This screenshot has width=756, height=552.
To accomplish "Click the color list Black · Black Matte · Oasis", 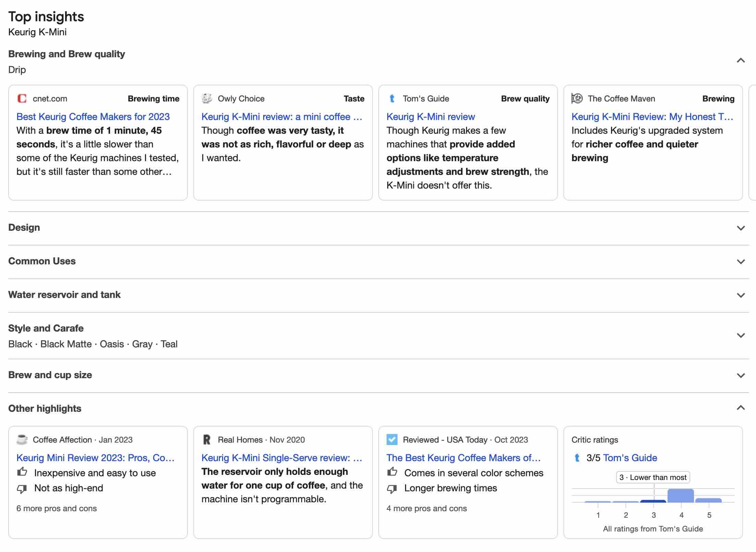I will point(93,344).
